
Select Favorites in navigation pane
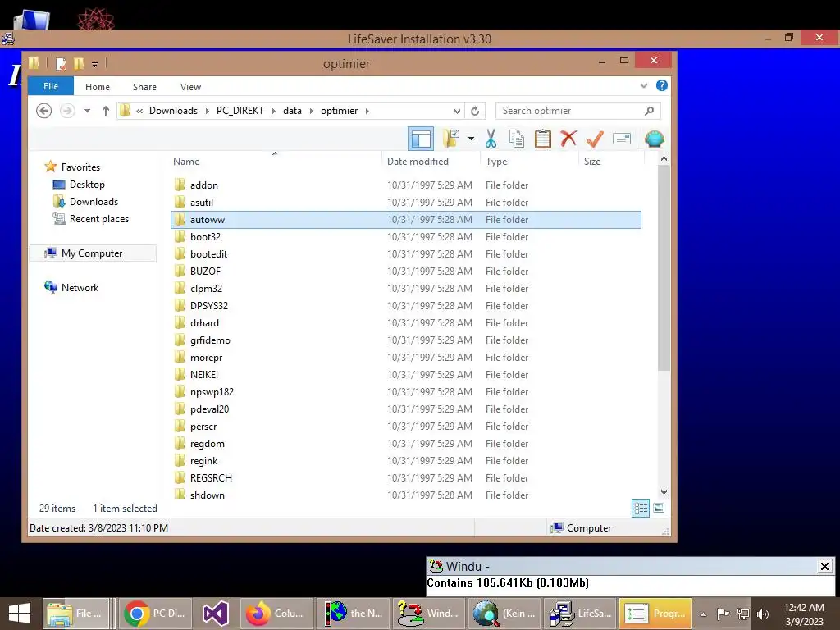click(x=80, y=167)
